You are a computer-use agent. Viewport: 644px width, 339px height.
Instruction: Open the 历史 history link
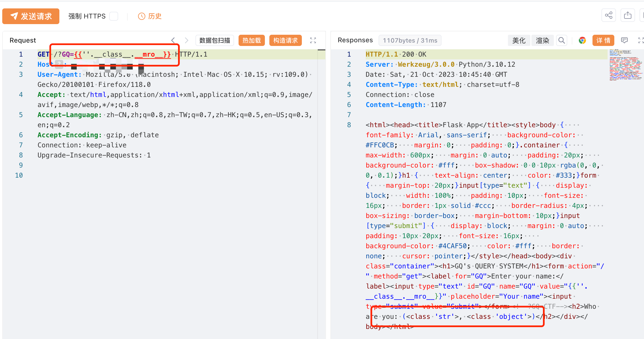(155, 16)
